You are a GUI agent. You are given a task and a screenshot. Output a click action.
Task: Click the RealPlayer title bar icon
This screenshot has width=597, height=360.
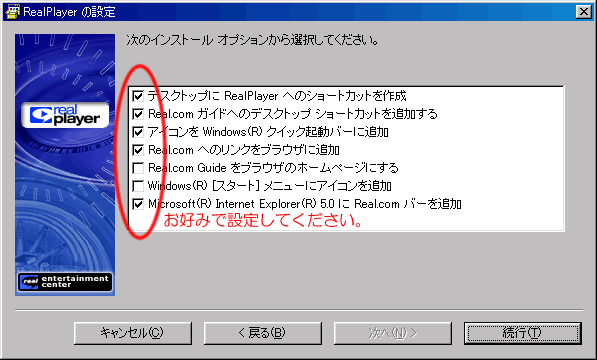pyautogui.click(x=12, y=12)
